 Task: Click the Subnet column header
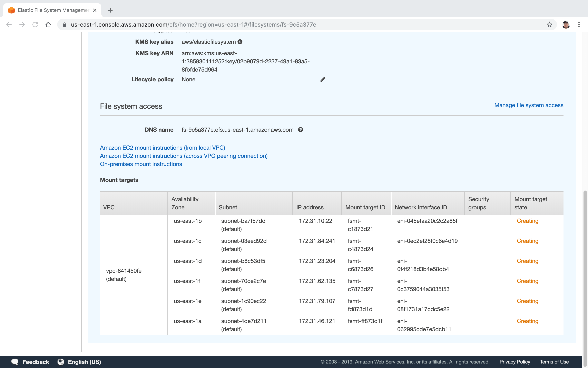click(x=254, y=203)
